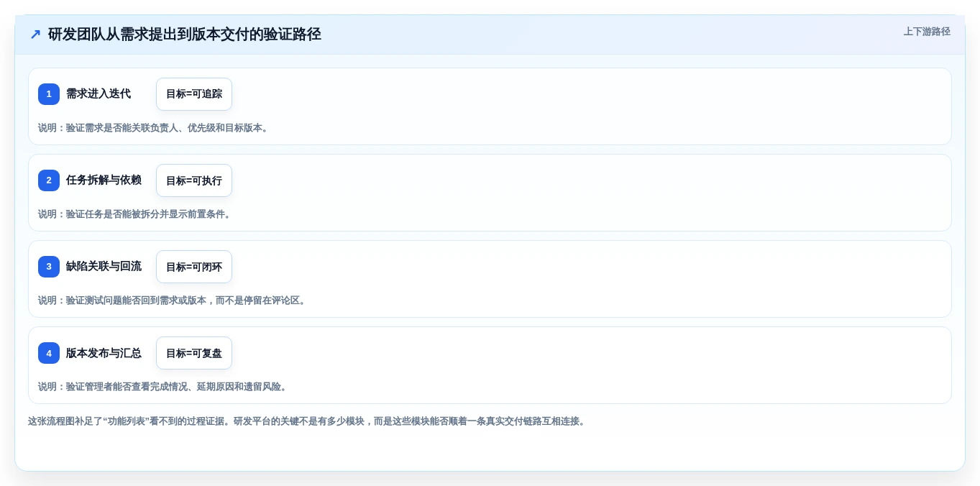The width and height of the screenshot is (980, 486).
Task: Click the 目标=可闭环 tag
Action: click(194, 267)
